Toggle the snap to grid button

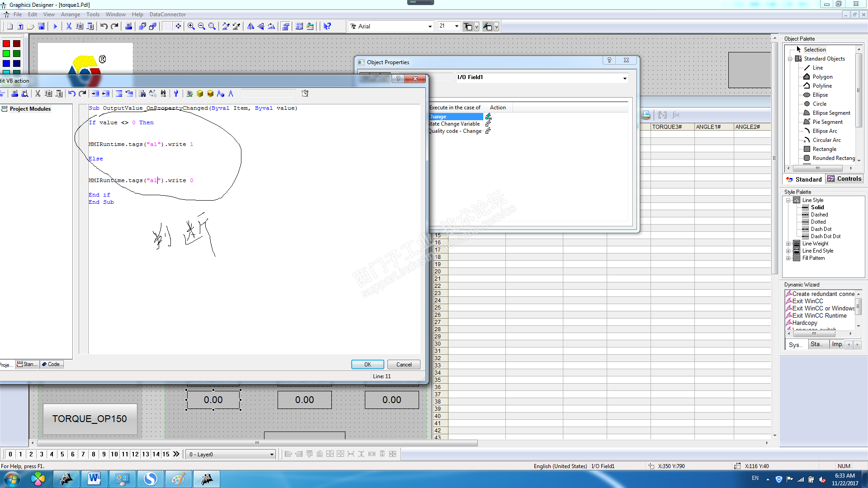[x=178, y=27]
